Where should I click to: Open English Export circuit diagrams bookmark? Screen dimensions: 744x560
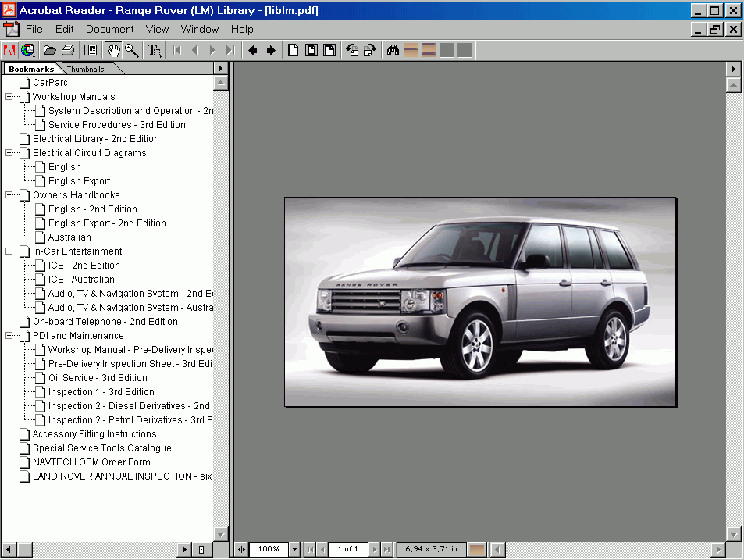point(79,181)
